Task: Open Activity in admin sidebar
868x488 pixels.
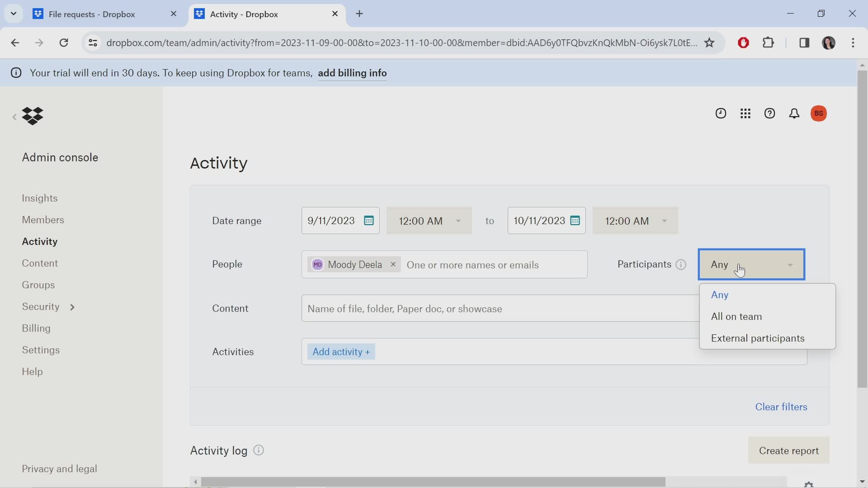Action: tap(40, 241)
